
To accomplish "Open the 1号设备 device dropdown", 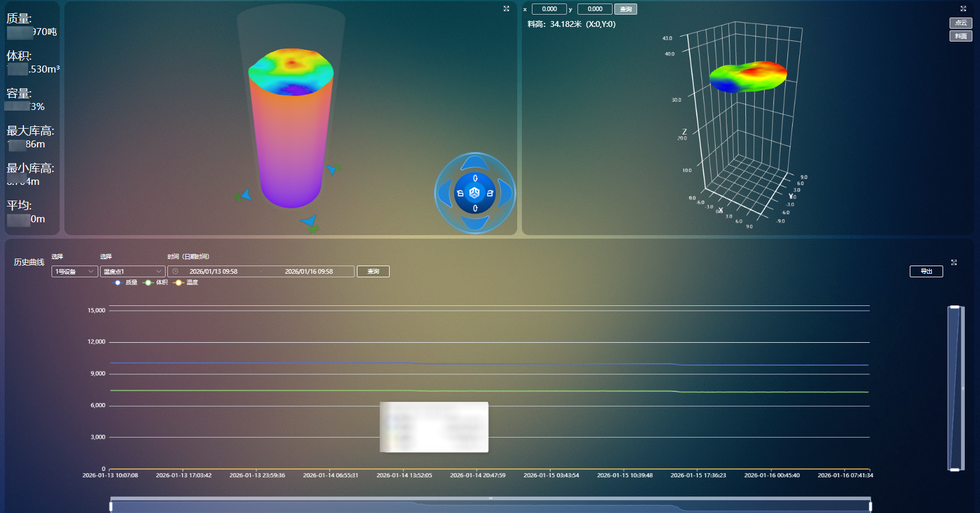I will [x=74, y=271].
